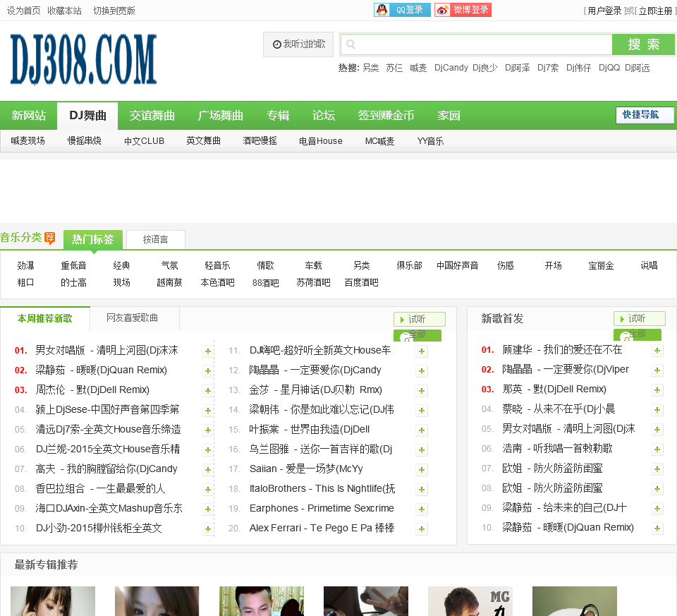Open the MC album thumbnail
Screen dimensions: 677x616
tap(470, 601)
